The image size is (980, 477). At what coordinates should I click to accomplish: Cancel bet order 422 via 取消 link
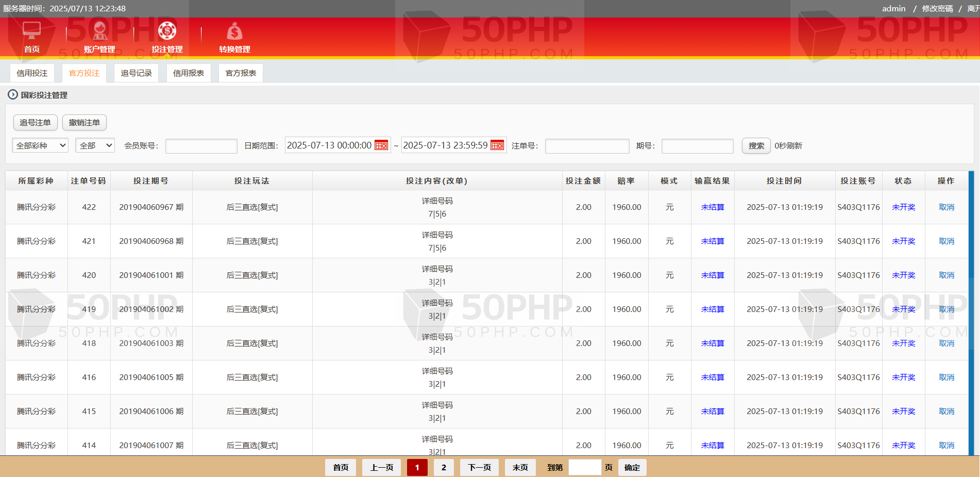pyautogui.click(x=947, y=207)
